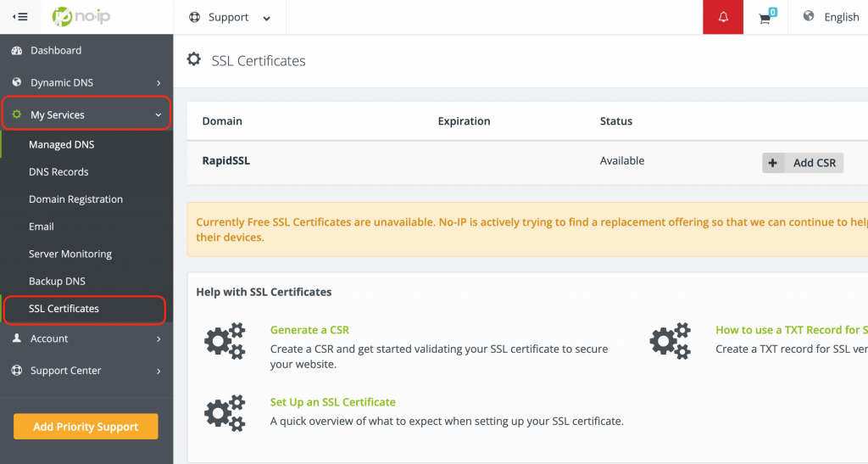Open the Generate a CSR link

pos(309,330)
